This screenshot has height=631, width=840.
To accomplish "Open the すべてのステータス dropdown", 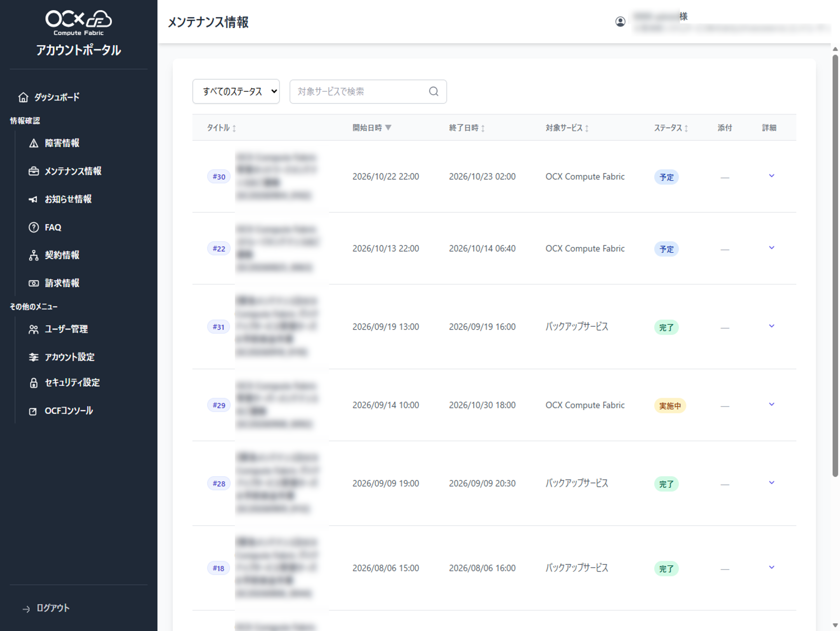I will pyautogui.click(x=236, y=92).
